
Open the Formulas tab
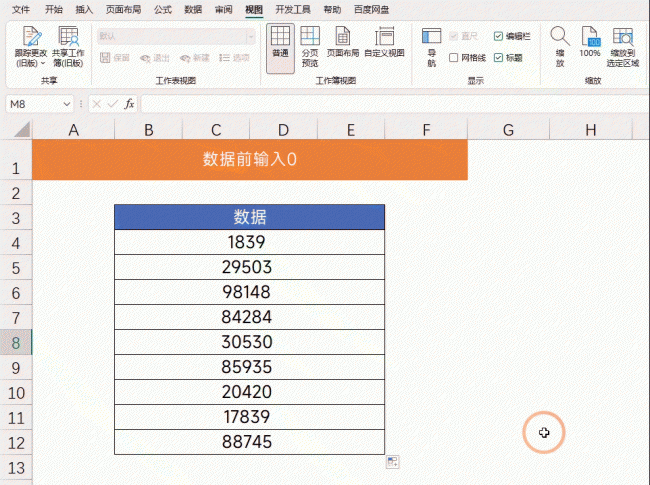(162, 10)
